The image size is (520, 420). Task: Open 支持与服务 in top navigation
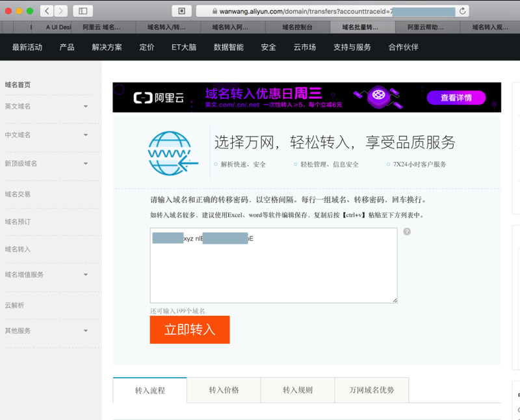(352, 47)
